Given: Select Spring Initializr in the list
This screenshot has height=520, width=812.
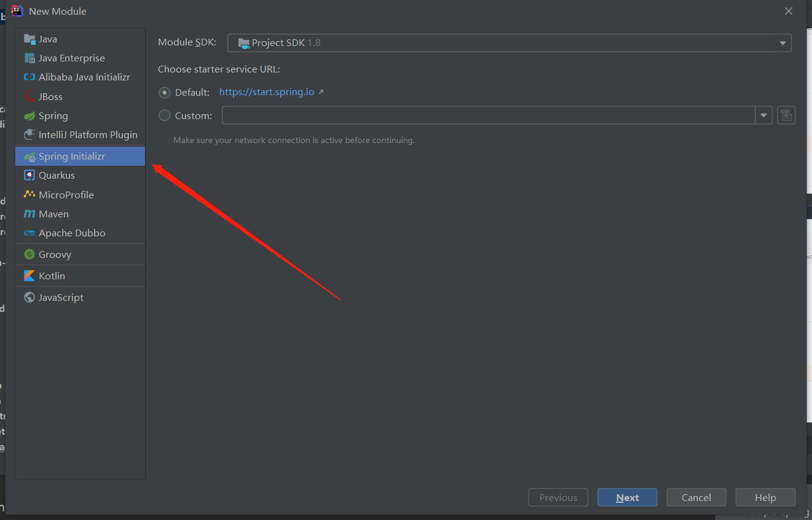Looking at the screenshot, I should (x=80, y=157).
